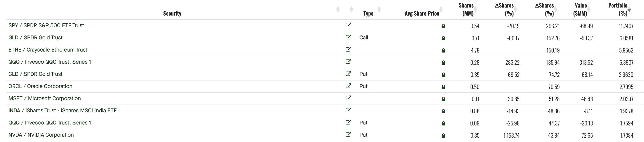Viewport: 644px width, 142px height.
Task: Open external link icon for NVDA row
Action: (348, 135)
